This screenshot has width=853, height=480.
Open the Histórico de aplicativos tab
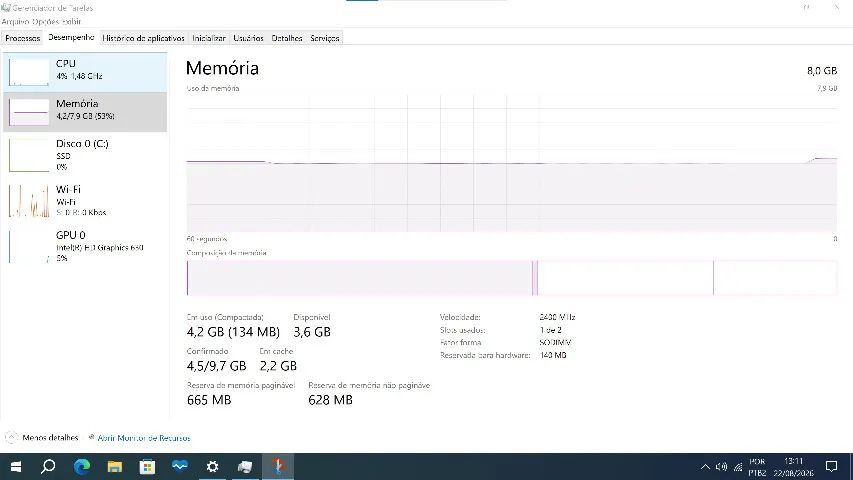click(144, 38)
